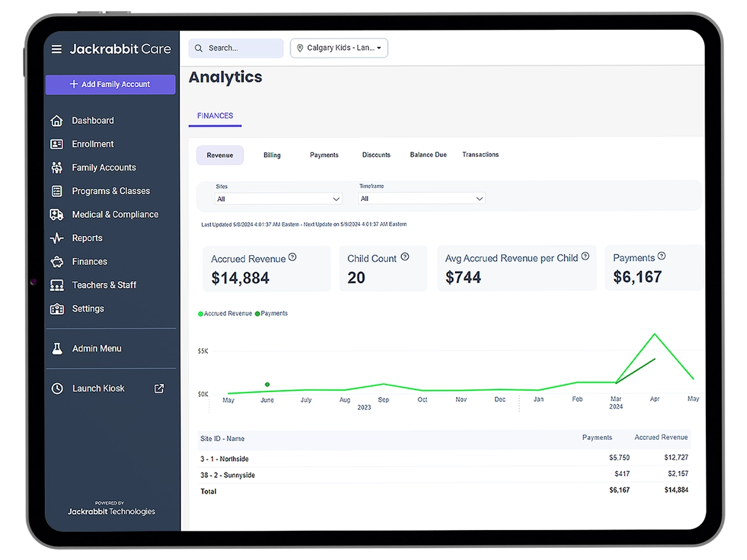Click the Finances piggy bank icon
The image size is (747, 560).
tap(57, 262)
